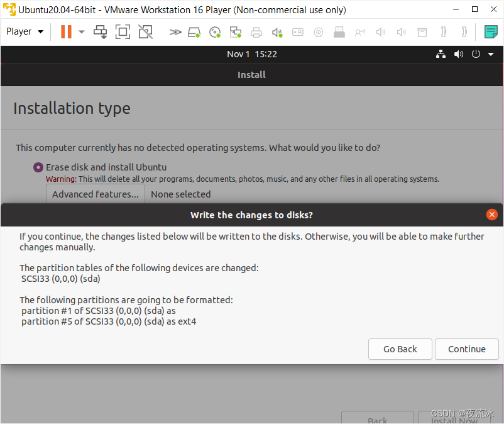Click the first bracket-shaped device icon
This screenshot has width=504, height=424.
pos(444,32)
